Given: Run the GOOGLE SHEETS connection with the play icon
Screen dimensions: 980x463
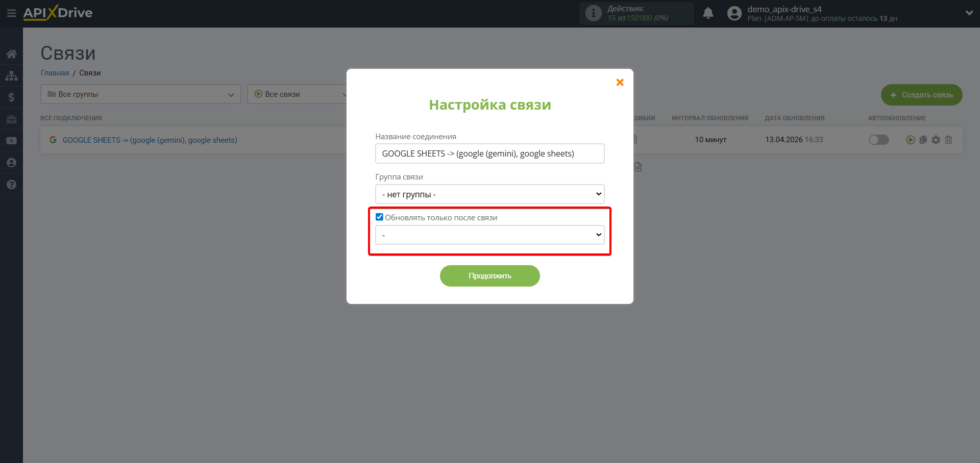Looking at the screenshot, I should click(910, 140).
